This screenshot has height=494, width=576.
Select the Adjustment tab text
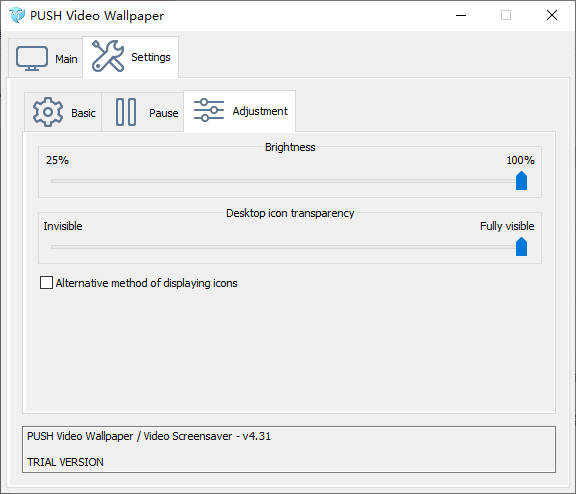point(260,111)
